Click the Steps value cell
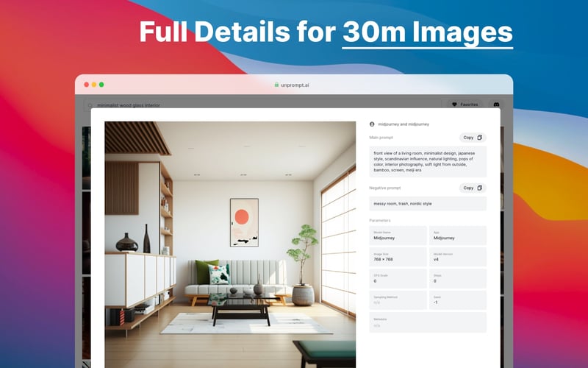Image resolution: width=588 pixels, height=368 pixels. click(458, 279)
